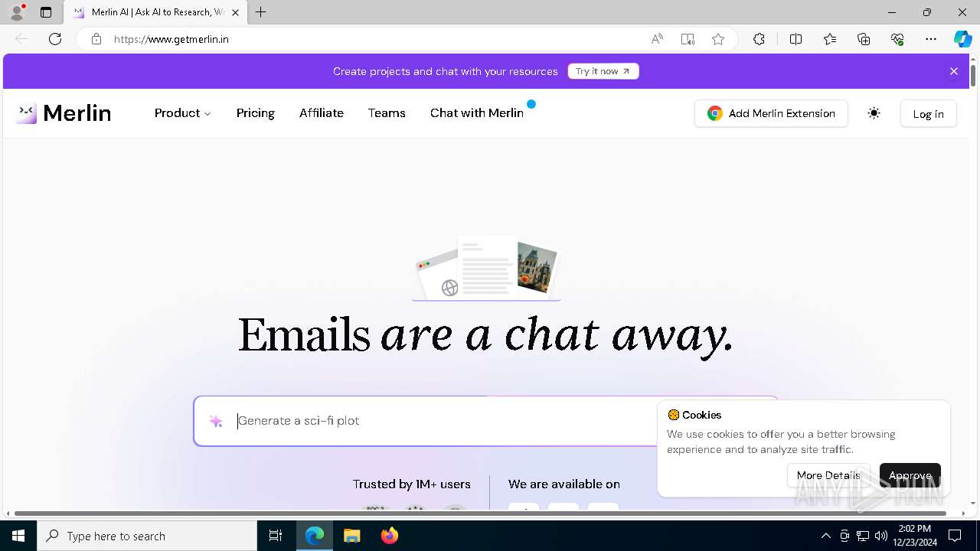980x551 pixels.
Task: Click the address bar URL
Action: pos(171,39)
